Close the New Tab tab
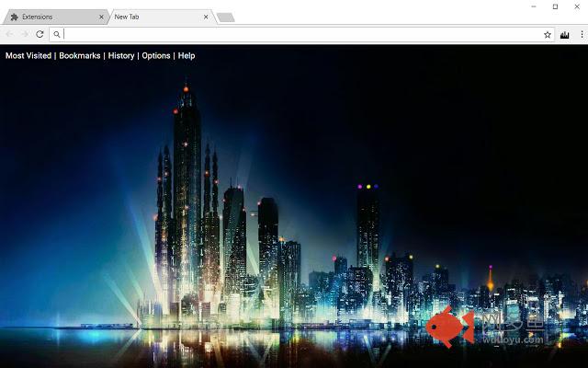The width and height of the screenshot is (588, 368). tap(206, 17)
